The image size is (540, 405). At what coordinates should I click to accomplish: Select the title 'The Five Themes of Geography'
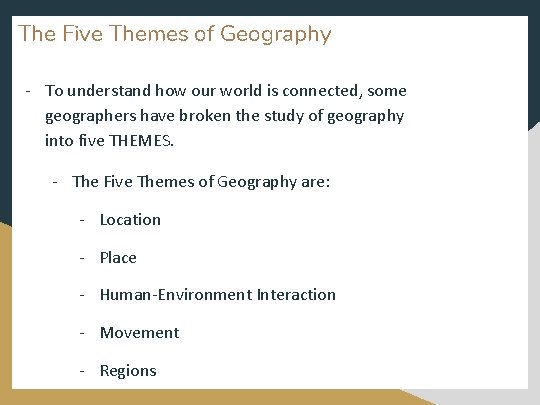pyautogui.click(x=175, y=34)
